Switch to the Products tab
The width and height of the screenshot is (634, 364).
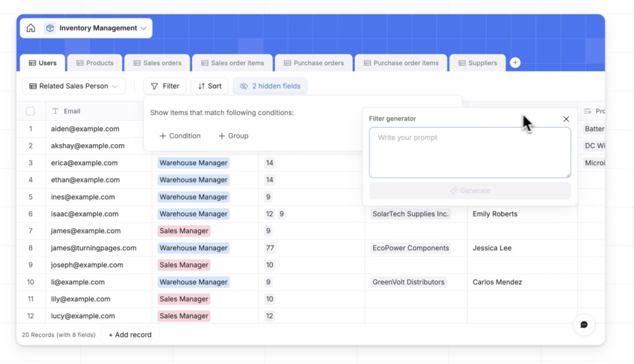pos(95,63)
